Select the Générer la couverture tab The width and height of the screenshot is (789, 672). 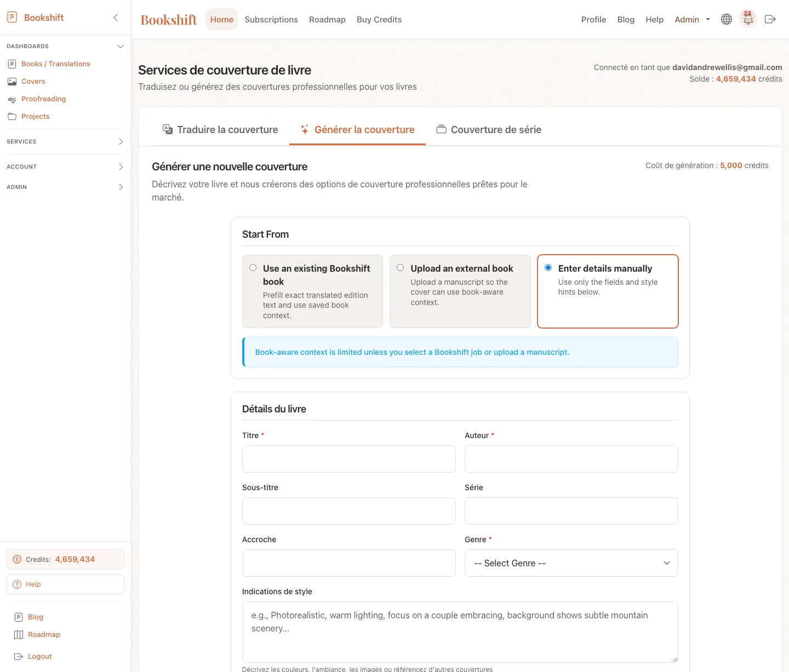(x=357, y=129)
